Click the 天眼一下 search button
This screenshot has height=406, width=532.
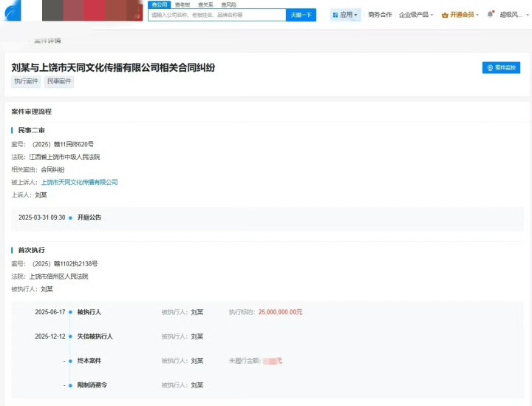point(301,15)
